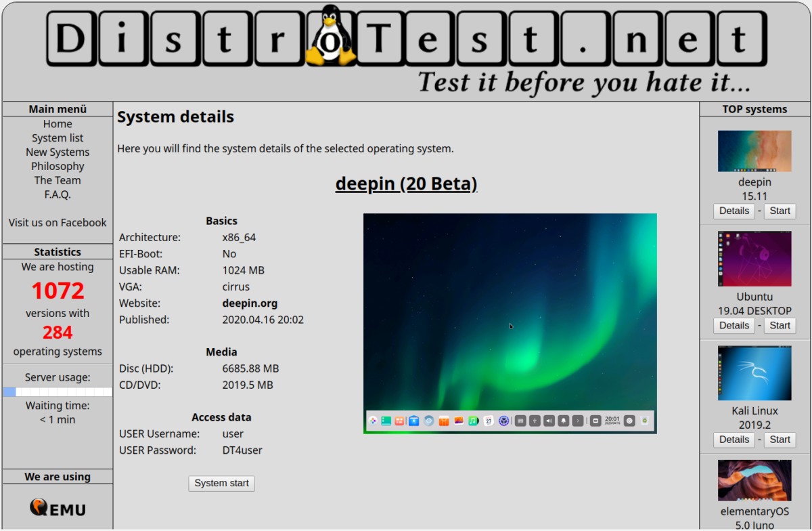Image resolution: width=812 pixels, height=531 pixels.
Task: Click the waiting time '< 1 min'
Action: click(x=58, y=420)
